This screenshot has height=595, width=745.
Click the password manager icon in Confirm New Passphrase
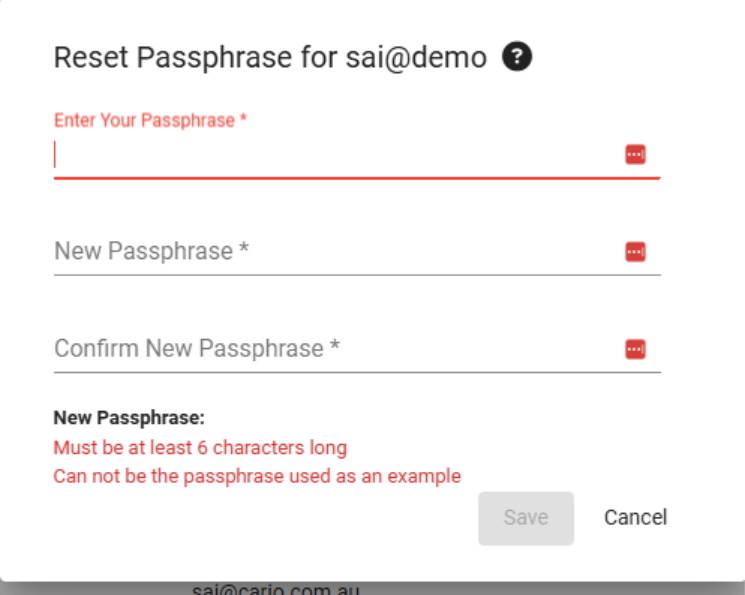tap(635, 349)
